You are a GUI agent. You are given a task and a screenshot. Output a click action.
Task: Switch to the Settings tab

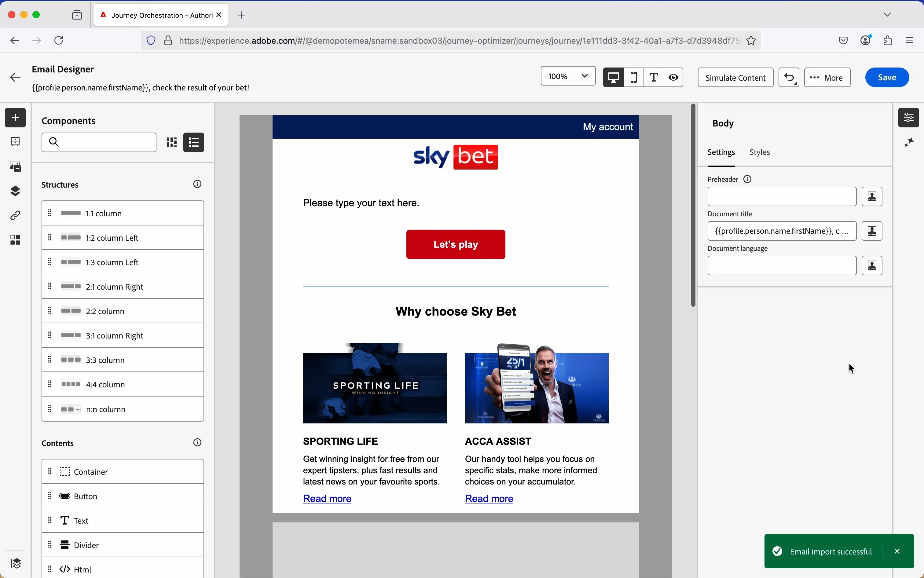722,152
